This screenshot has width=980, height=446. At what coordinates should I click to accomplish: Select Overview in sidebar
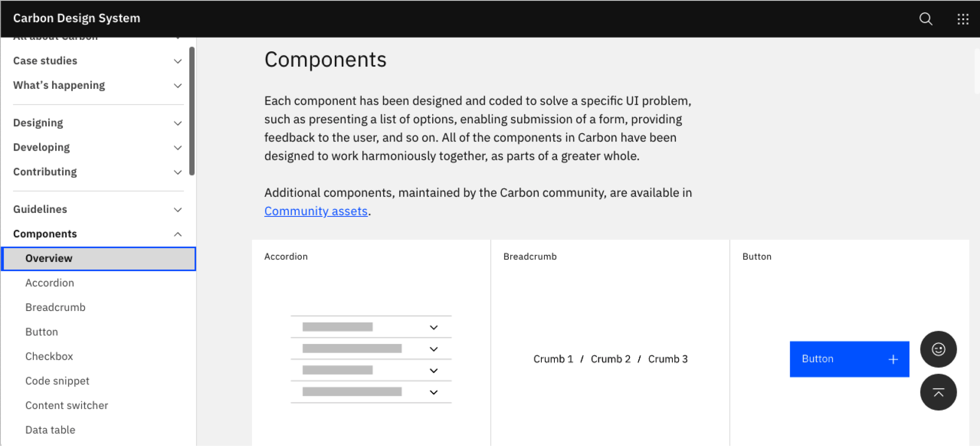pos(99,258)
